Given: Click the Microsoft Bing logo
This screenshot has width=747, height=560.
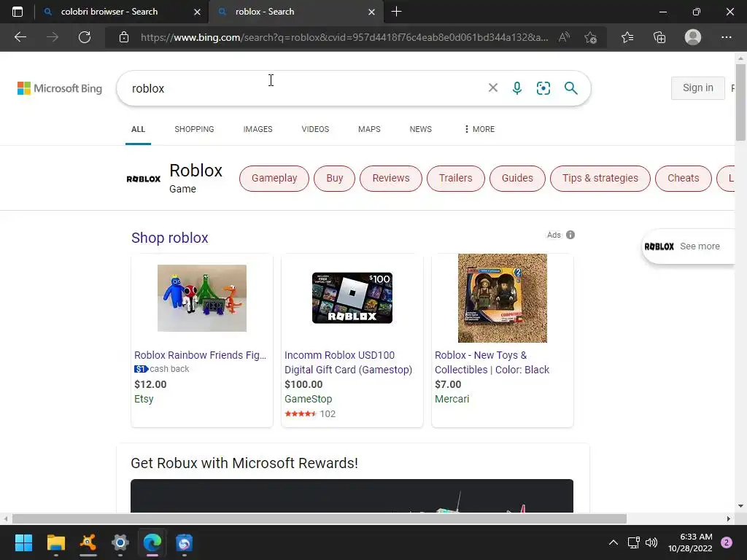Looking at the screenshot, I should tap(60, 88).
